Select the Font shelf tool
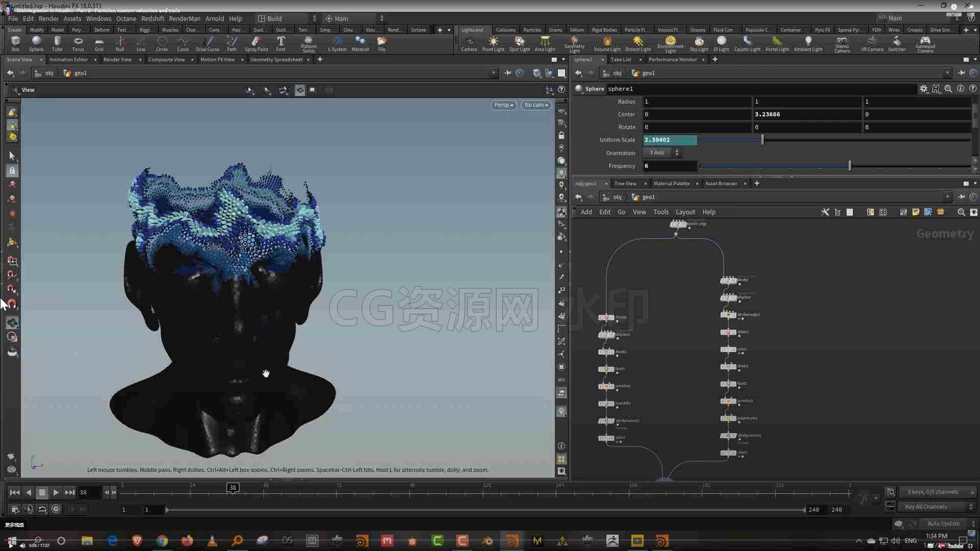The image size is (980, 551). pyautogui.click(x=281, y=43)
